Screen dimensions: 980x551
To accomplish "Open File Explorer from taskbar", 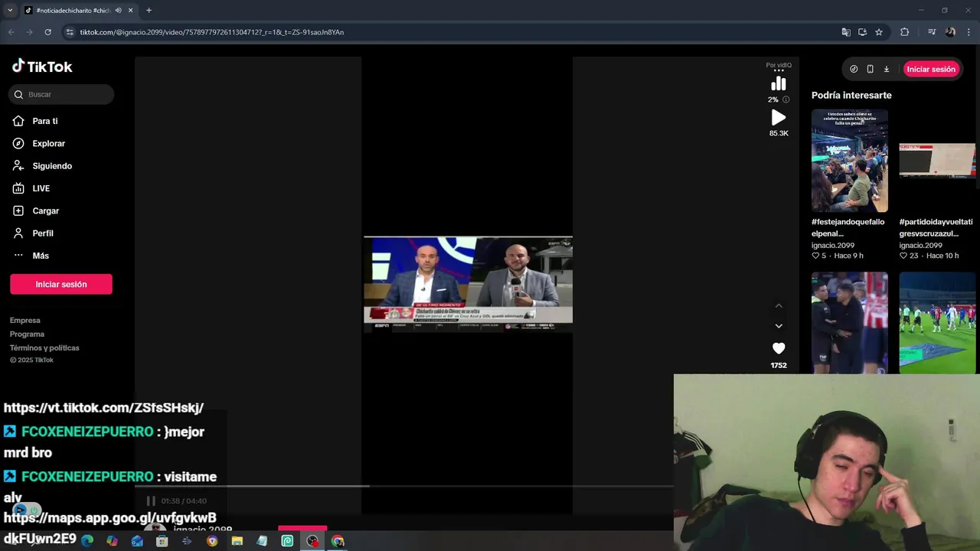I will (x=237, y=541).
